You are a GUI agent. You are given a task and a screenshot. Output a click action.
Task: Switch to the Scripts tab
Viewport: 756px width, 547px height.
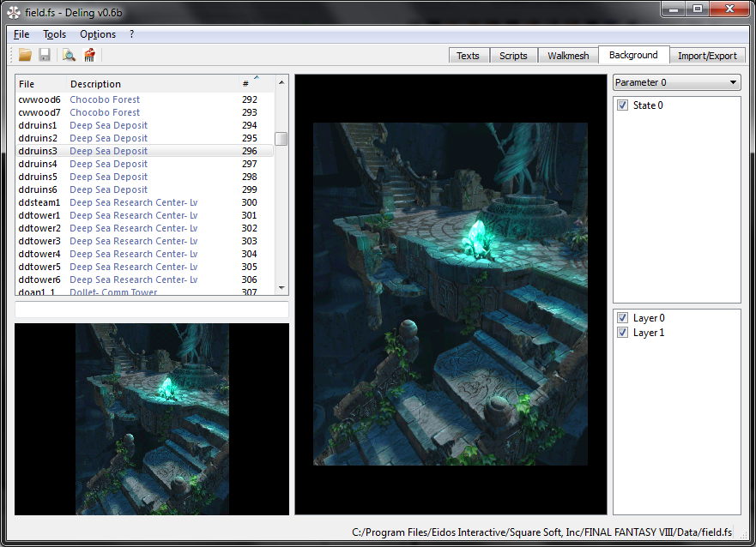[x=513, y=56]
